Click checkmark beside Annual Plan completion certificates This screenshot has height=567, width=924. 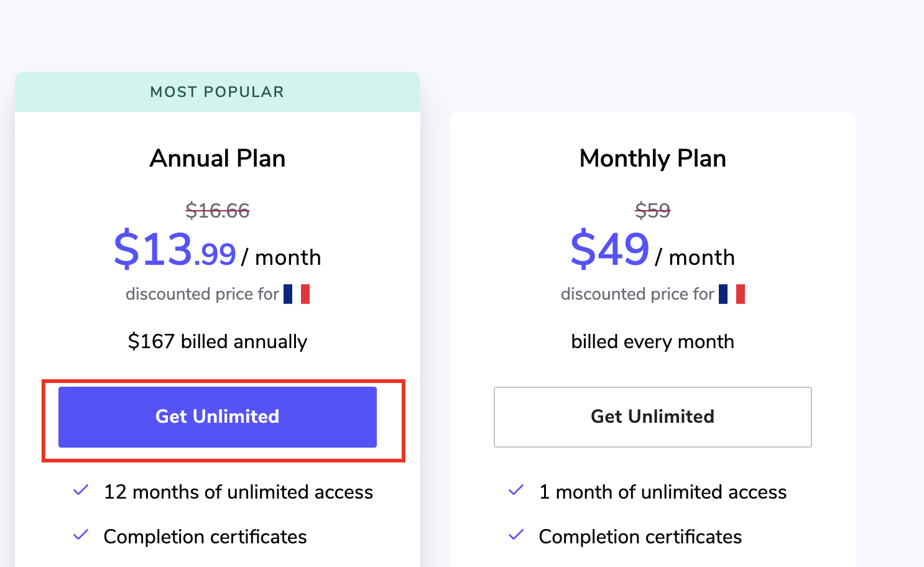click(81, 535)
